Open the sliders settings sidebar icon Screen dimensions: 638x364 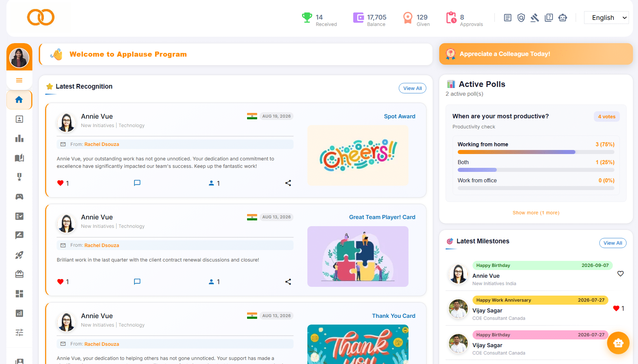[19, 333]
